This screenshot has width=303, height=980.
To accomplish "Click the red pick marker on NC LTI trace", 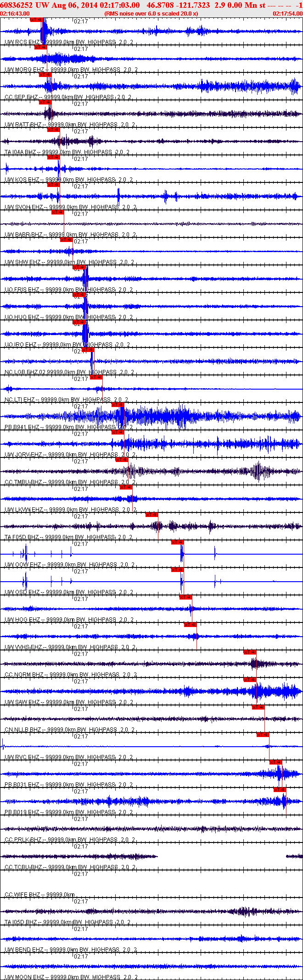I will tap(96, 377).
